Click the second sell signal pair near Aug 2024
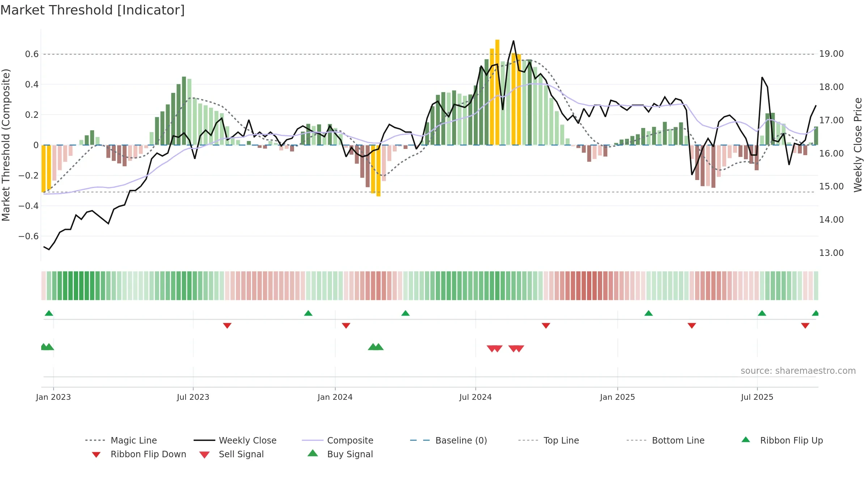 point(516,348)
